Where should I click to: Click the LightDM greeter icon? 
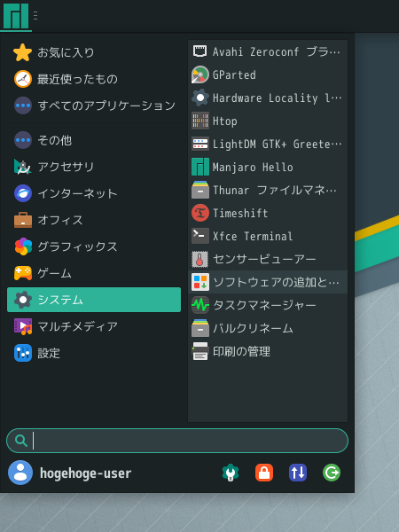coord(200,144)
